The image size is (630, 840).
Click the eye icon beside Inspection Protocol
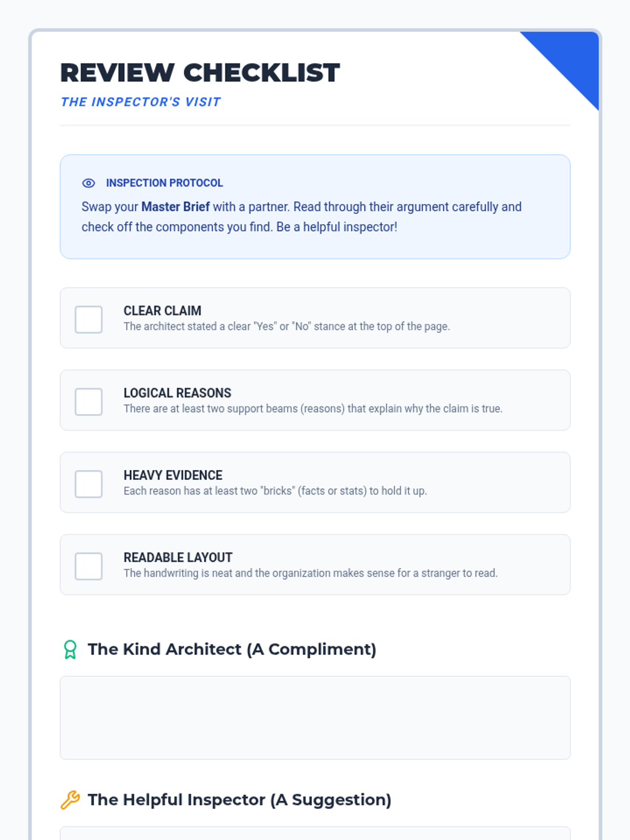88,183
